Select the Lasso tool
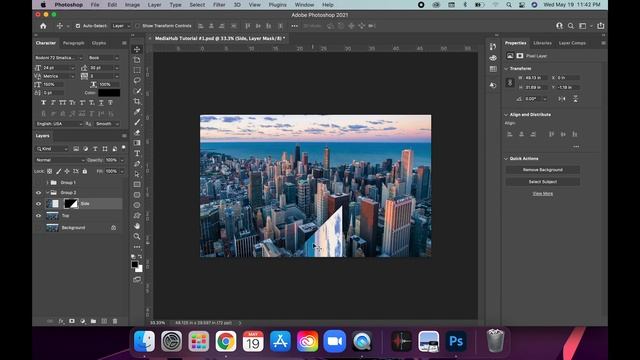640x360 pixels. click(137, 80)
